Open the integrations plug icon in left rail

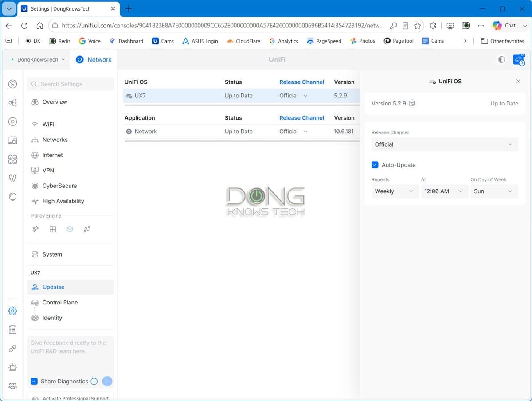click(x=12, y=349)
